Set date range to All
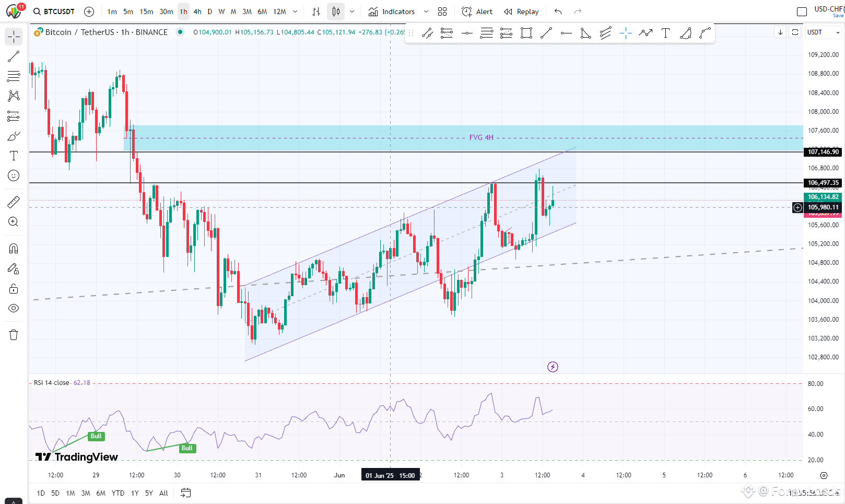 [x=163, y=493]
